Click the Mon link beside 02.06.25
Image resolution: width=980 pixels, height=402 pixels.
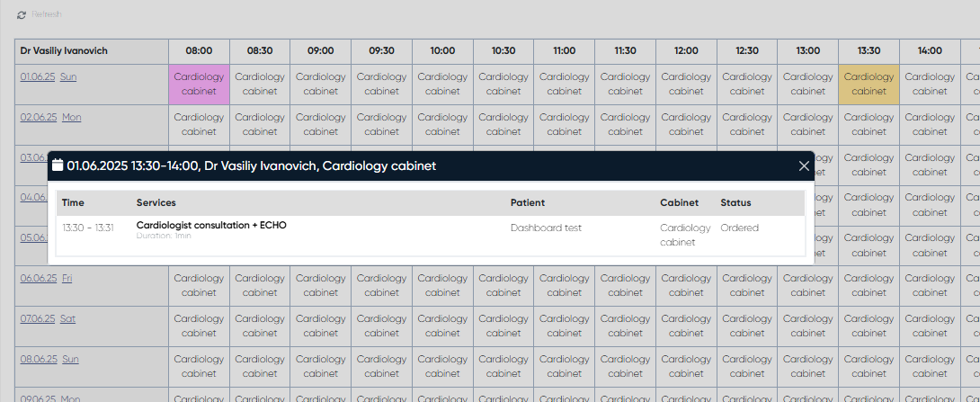71,118
